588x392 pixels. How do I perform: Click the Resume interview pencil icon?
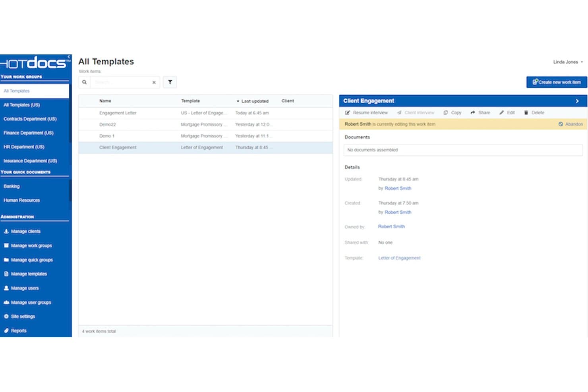click(348, 113)
